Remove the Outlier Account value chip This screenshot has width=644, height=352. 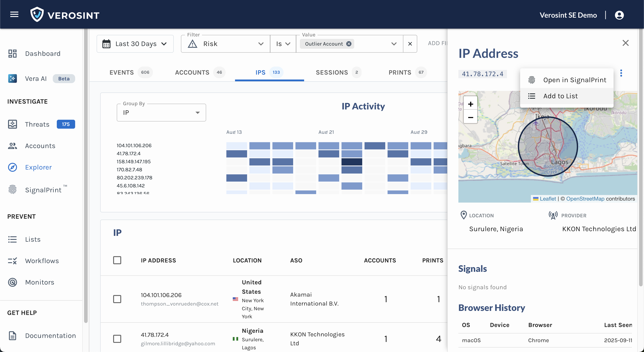coord(349,44)
